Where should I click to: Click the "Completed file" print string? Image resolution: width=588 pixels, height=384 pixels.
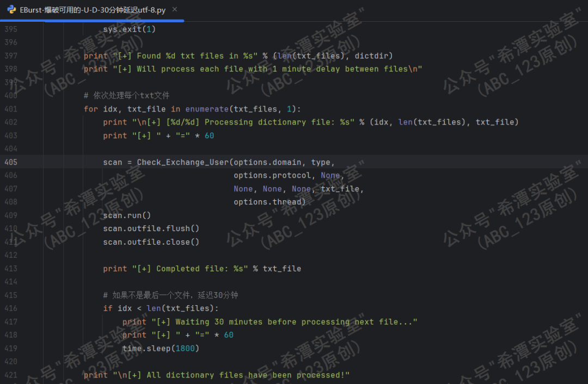[190, 269]
